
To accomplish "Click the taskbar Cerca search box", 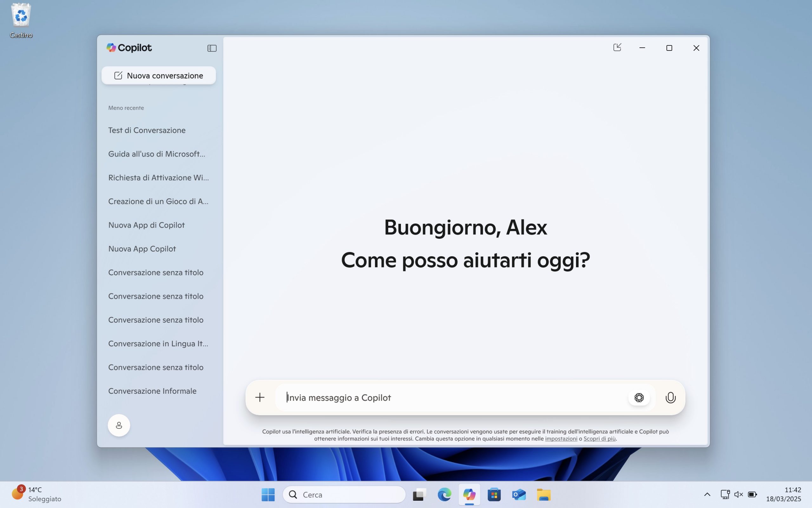I will (344, 495).
